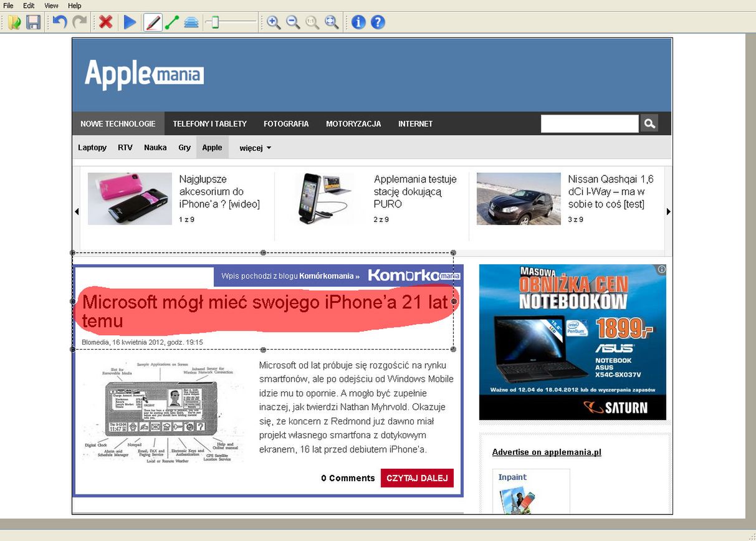Screen dimensions: 756x541
Task: Open the Najgłupsze akcesorium do iPhone'a article
Action: [x=219, y=191]
